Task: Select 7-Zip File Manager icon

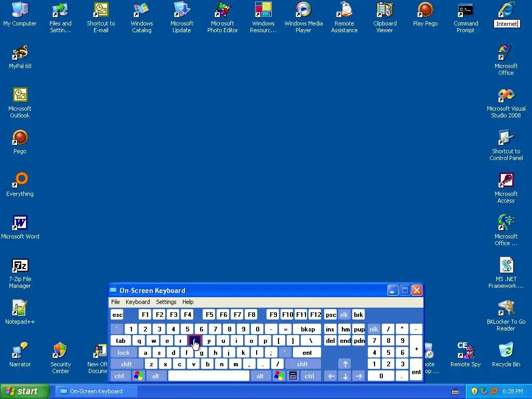Action: (x=20, y=273)
